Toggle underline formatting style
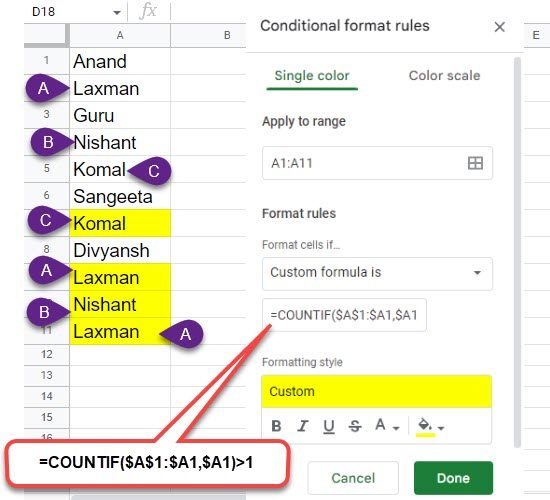 tap(329, 426)
